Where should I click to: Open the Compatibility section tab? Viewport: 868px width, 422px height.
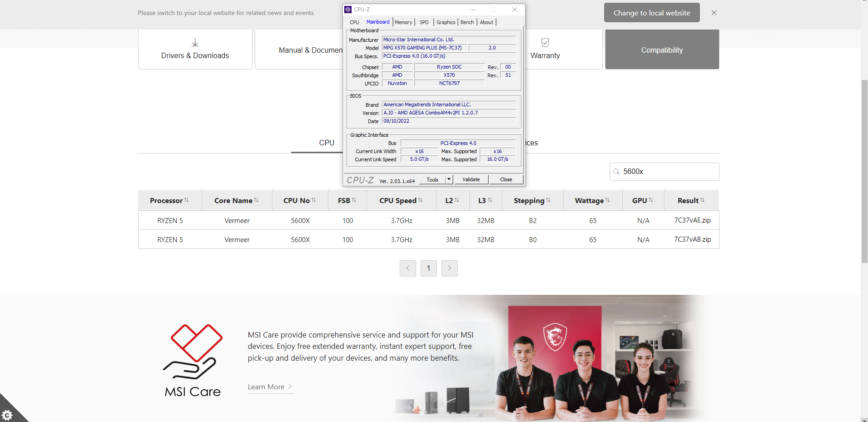click(x=662, y=50)
